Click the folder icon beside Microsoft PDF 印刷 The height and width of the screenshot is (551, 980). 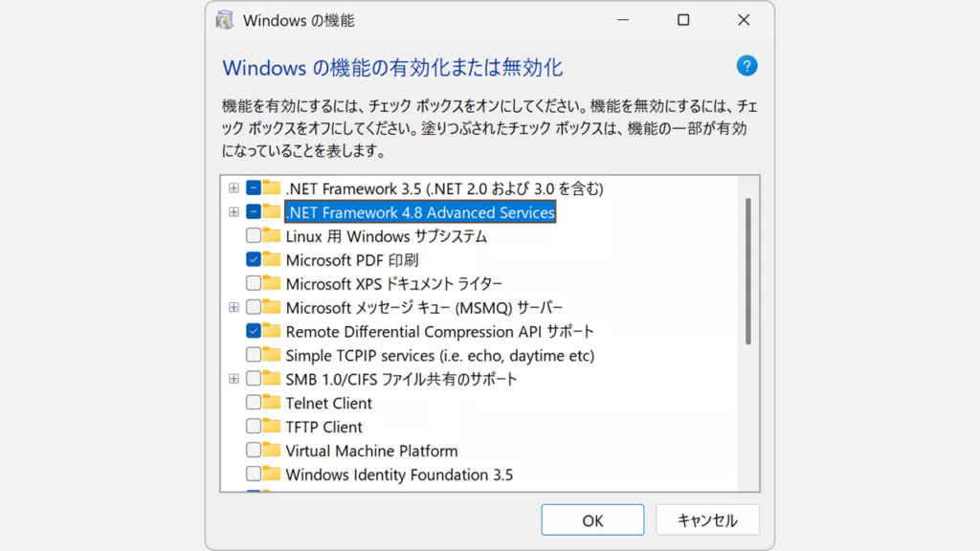pyautogui.click(x=272, y=259)
